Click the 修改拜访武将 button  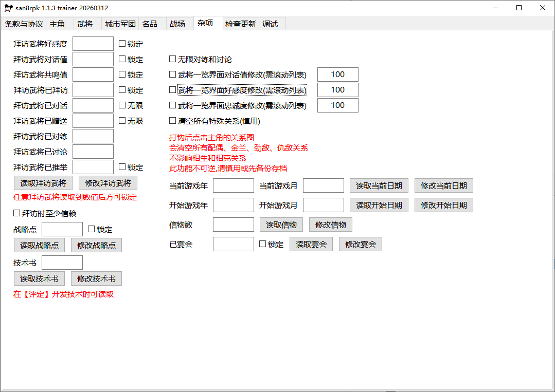[x=108, y=183]
